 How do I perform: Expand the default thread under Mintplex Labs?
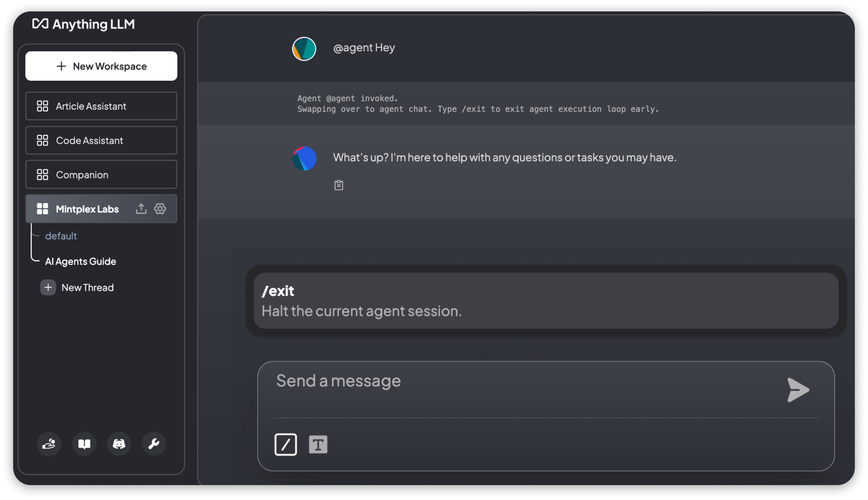click(61, 236)
